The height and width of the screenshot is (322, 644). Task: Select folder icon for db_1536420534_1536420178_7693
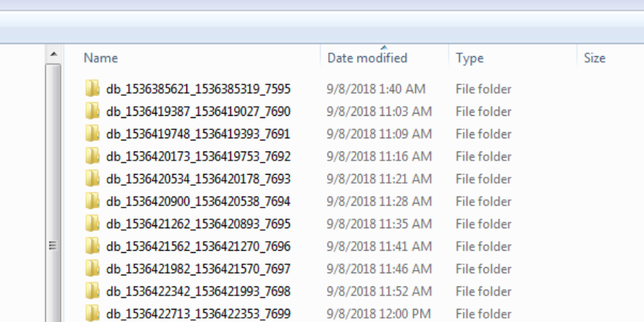tap(92, 179)
